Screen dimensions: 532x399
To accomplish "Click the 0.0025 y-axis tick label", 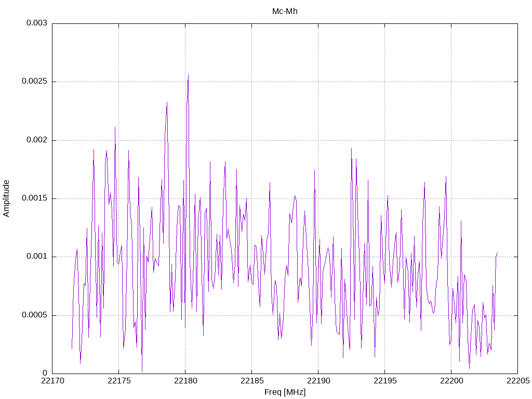I will [34, 82].
